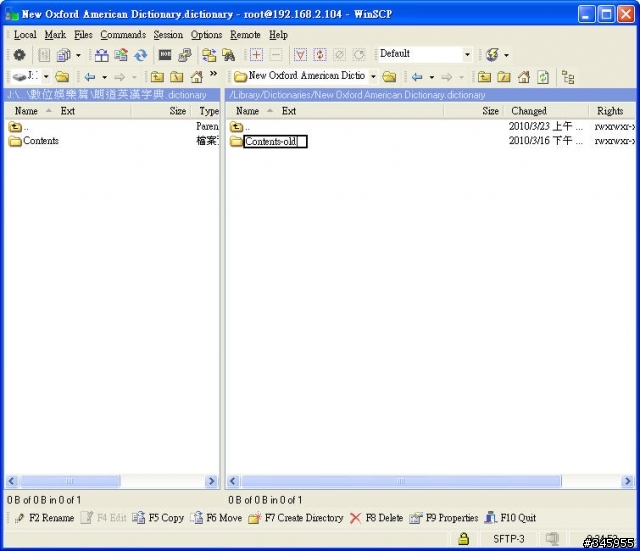
Task: Select remote parent directory '..' row
Action: click(240, 127)
